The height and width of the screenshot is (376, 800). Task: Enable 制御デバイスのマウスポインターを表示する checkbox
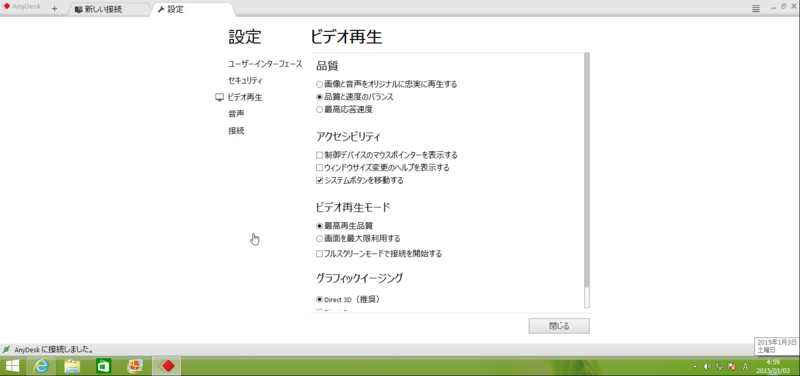click(x=319, y=155)
